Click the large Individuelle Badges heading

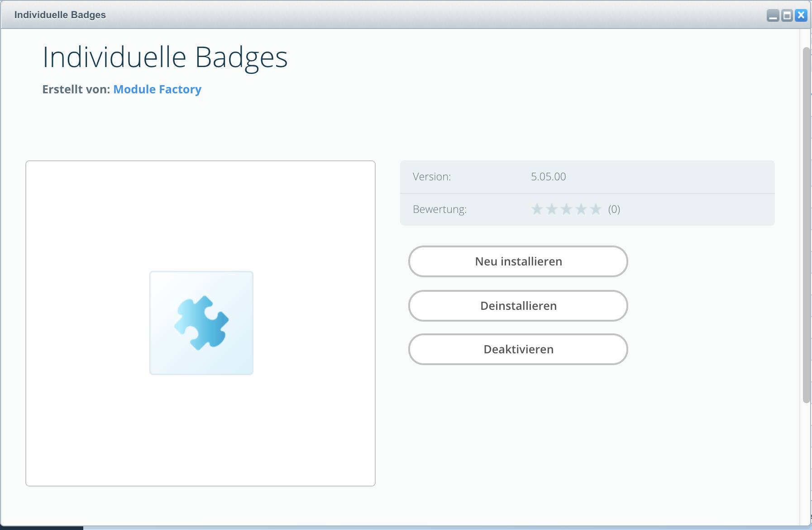[x=165, y=58]
